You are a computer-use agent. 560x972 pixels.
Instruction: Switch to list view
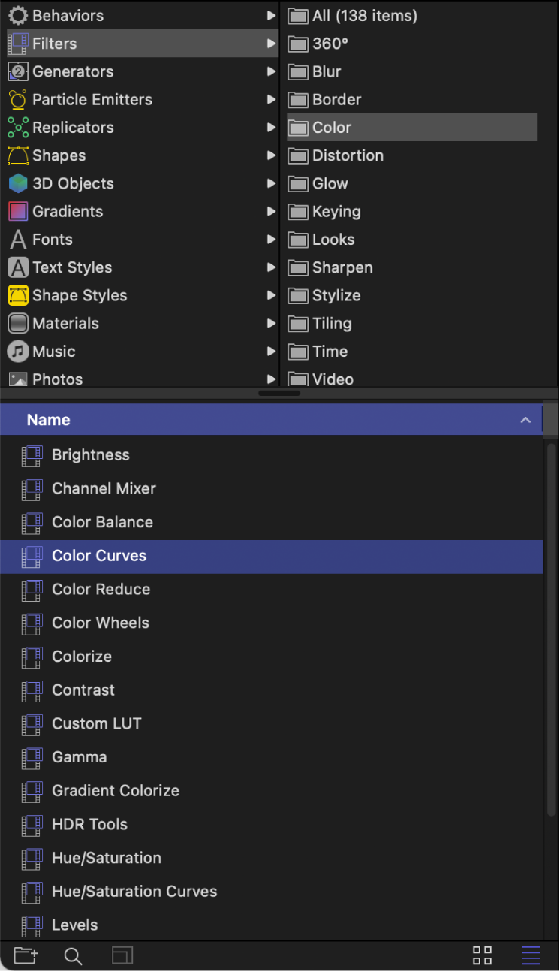(531, 955)
